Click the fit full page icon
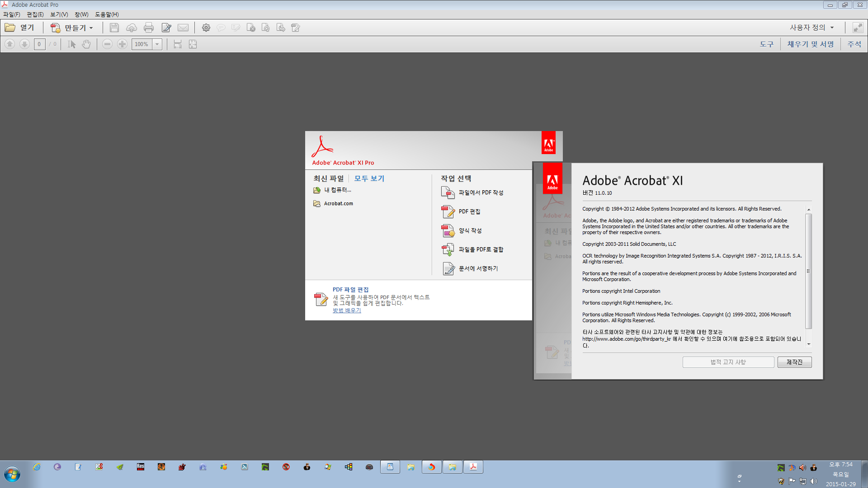868x488 pixels. pyautogui.click(x=193, y=44)
